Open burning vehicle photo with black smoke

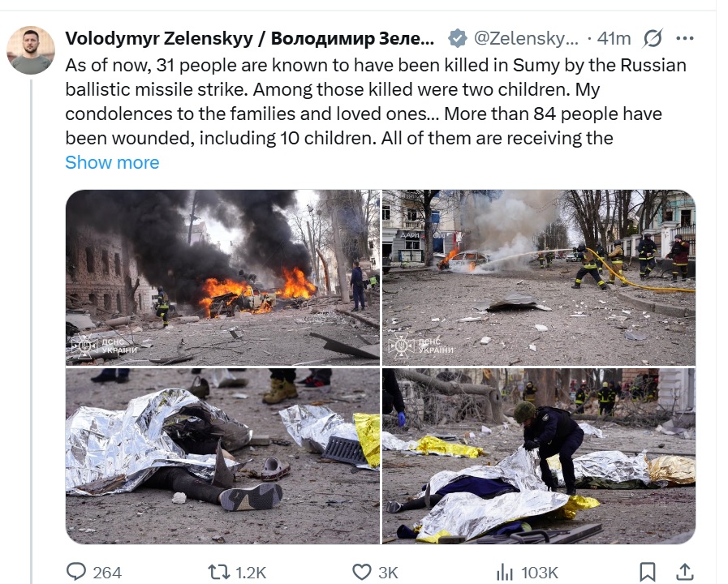pyautogui.click(x=222, y=277)
